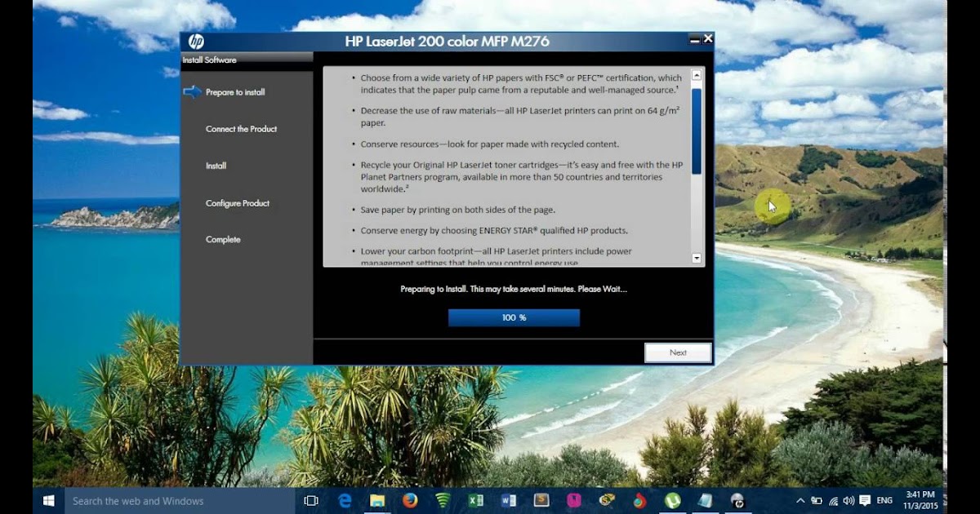Image resolution: width=980 pixels, height=514 pixels.
Task: Open Excel from the taskbar
Action: click(475, 500)
